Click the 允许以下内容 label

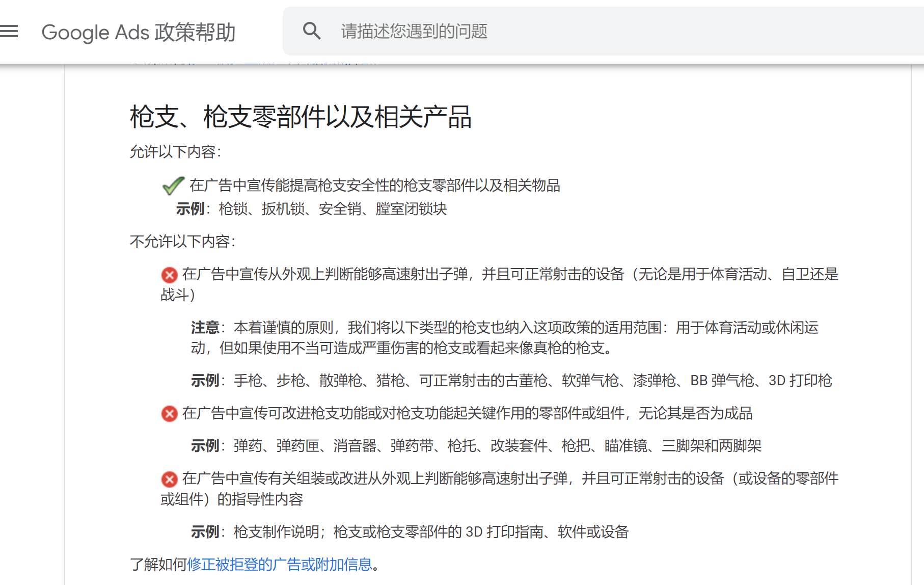click(175, 152)
